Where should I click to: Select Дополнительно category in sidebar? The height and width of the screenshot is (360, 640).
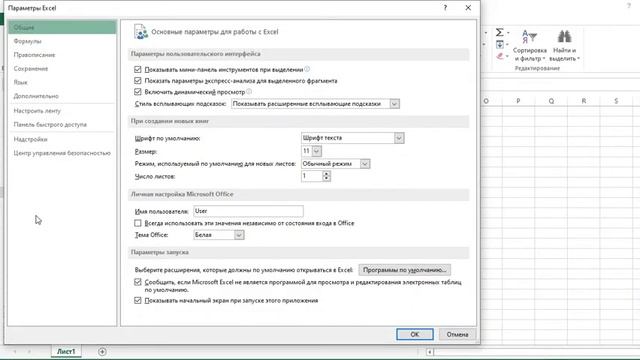coord(62,96)
